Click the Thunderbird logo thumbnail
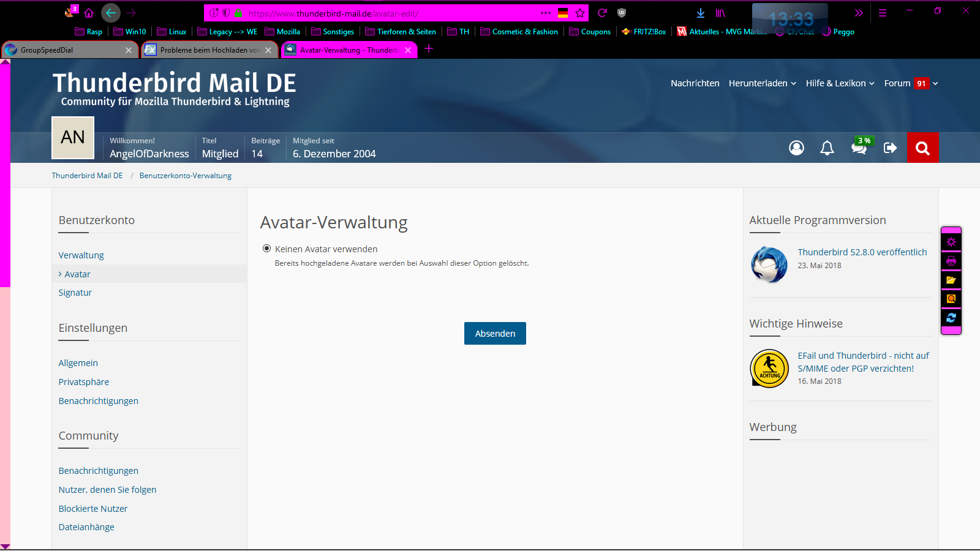Viewport: 980px width, 551px height. point(769,264)
